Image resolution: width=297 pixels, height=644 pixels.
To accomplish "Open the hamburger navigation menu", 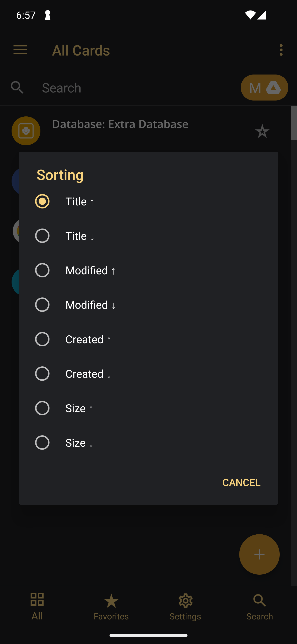I will coord(20,50).
